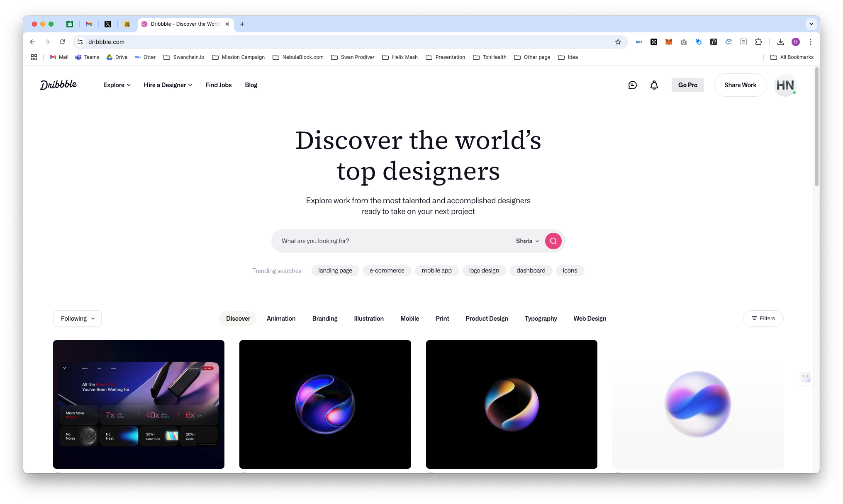Image resolution: width=843 pixels, height=504 pixels.
Task: Open the HN profile avatar
Action: pos(785,85)
